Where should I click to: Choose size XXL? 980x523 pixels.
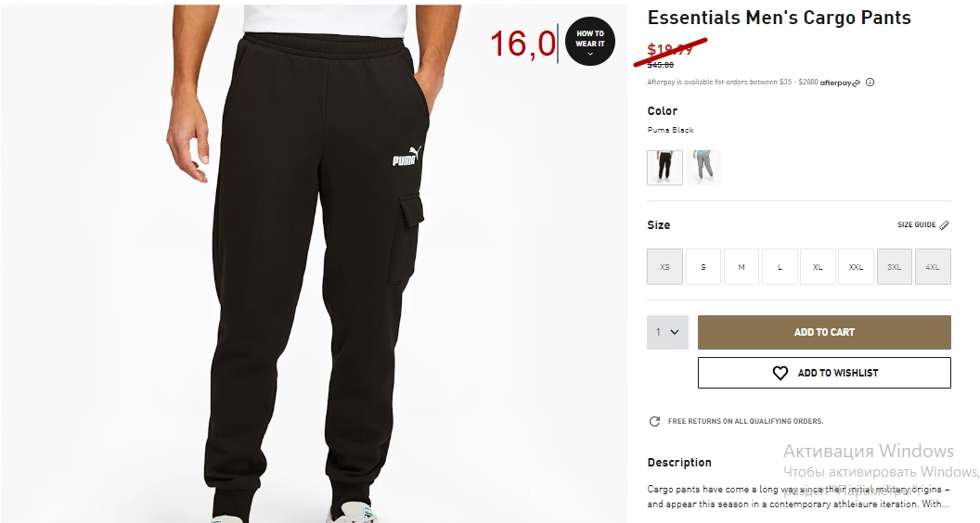point(856,267)
